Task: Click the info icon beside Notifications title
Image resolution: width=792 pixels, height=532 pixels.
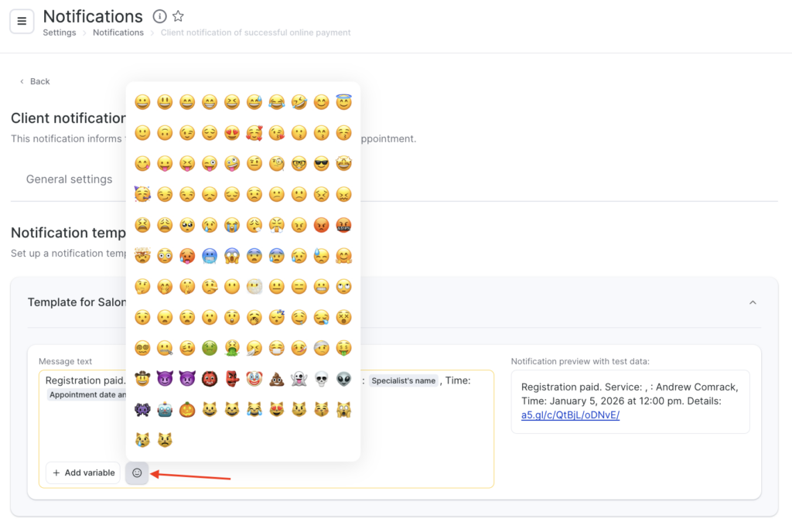Action: [x=159, y=16]
